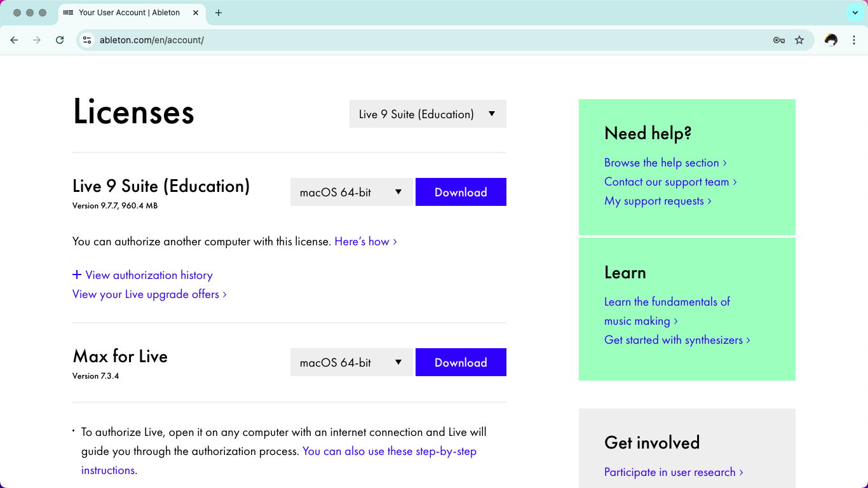The height and width of the screenshot is (488, 868).
Task: Open the Max for Live platform dropdown
Action: coord(351,362)
